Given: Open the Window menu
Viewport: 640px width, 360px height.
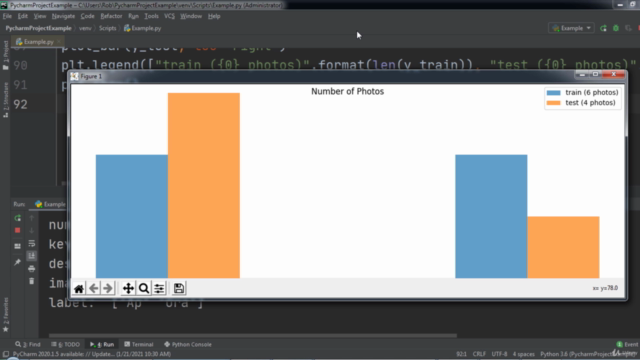Looking at the screenshot, I should click(191, 16).
